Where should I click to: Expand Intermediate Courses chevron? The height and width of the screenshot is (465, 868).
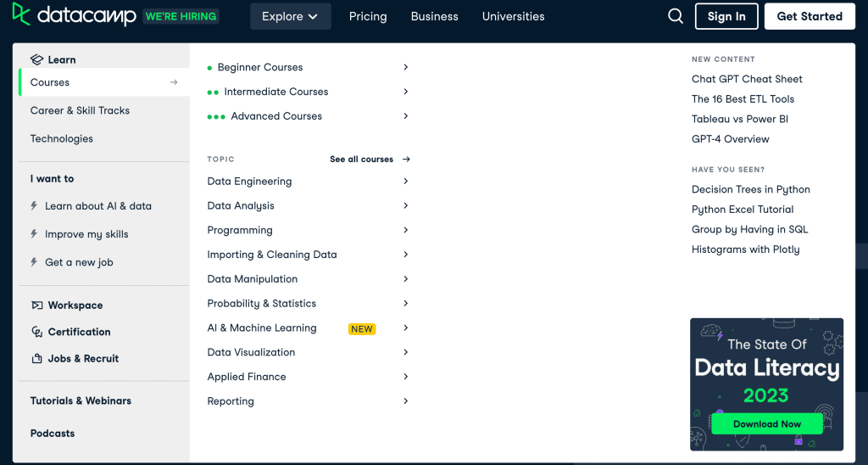pyautogui.click(x=406, y=92)
